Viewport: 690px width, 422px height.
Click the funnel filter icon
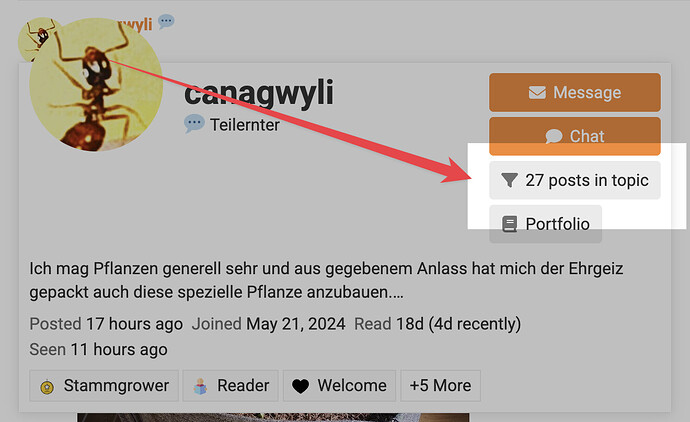[509, 180]
